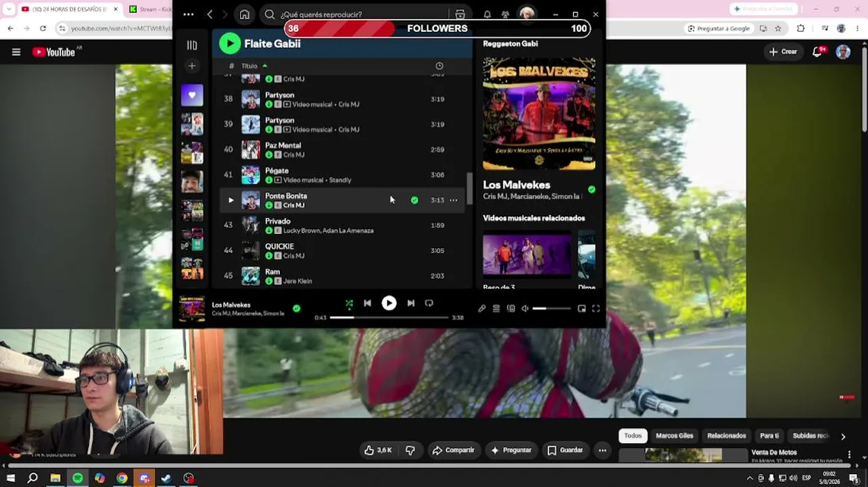Screen dimensions: 868x487
Task: Open Spotify play queue icon
Action: click(496, 308)
